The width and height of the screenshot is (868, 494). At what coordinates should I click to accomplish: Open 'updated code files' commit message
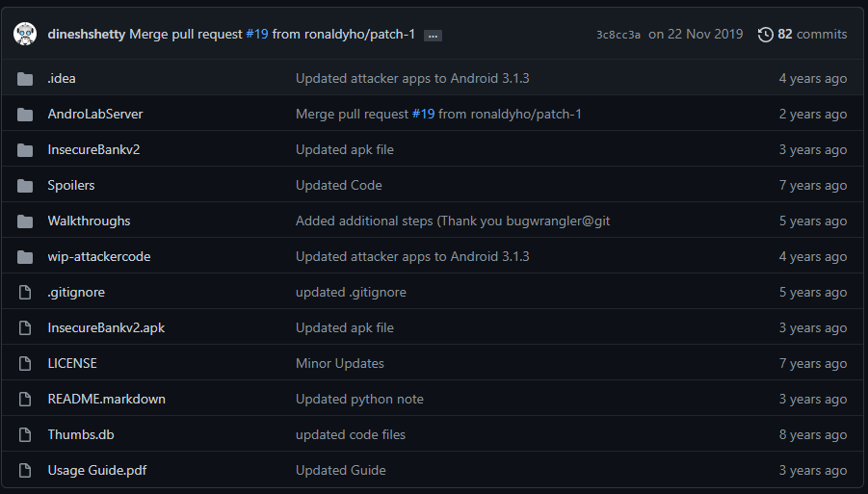(351, 435)
